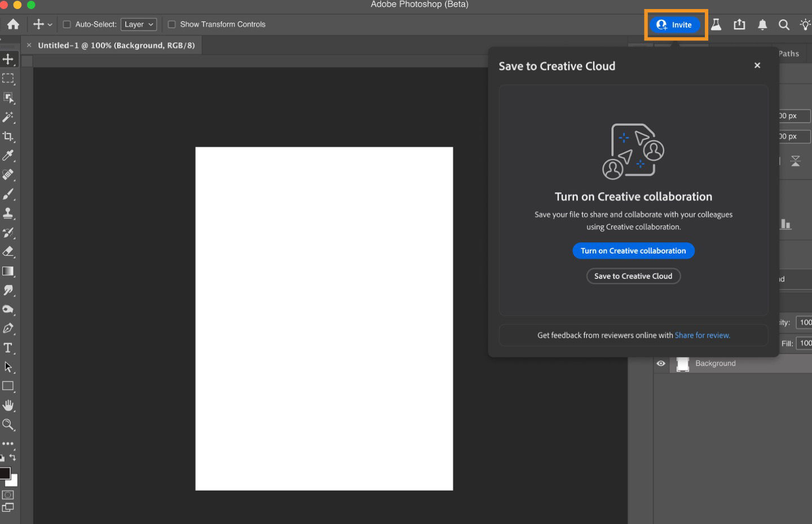Click the Share for review link
The width and height of the screenshot is (812, 524).
point(702,335)
